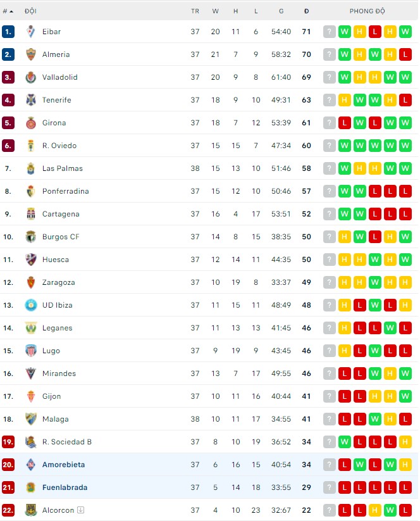This screenshot has width=420, height=521.
Task: Click the grey ? upcoming match badge for Eibar
Action: [330, 32]
